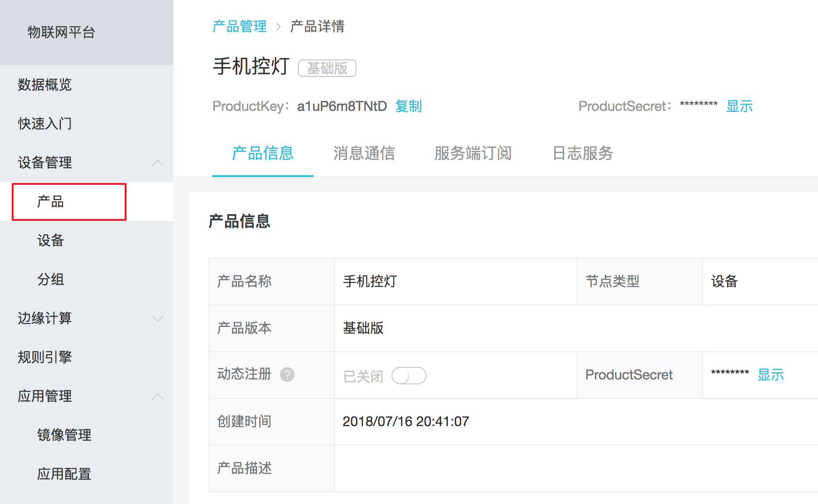The width and height of the screenshot is (818, 504).
Task: Toggle the 动态注册 switch on
Action: point(409,376)
